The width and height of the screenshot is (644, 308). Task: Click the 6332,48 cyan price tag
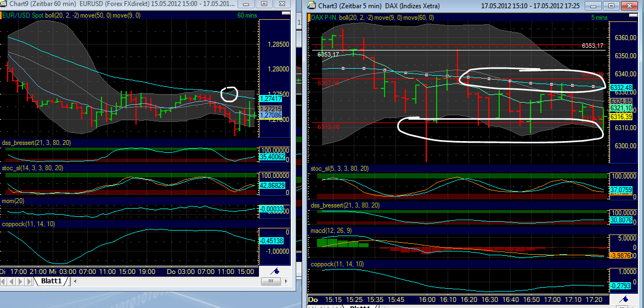click(621, 88)
